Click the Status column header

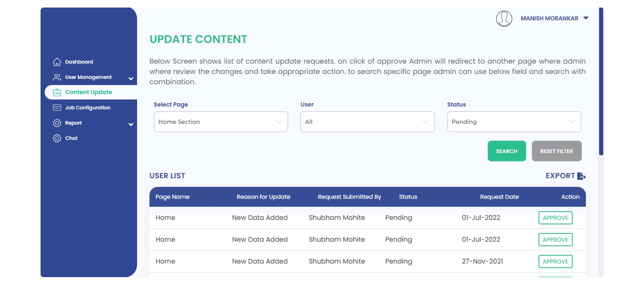408,197
